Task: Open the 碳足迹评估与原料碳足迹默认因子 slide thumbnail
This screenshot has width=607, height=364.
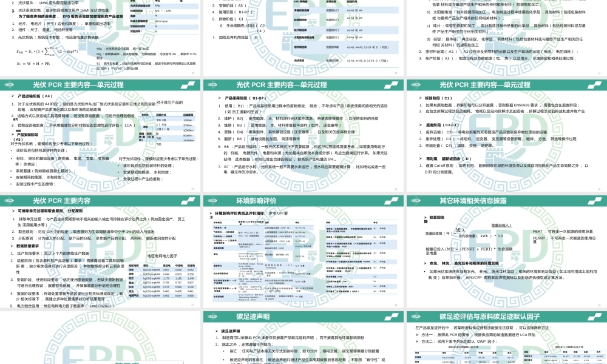Action: [x=507, y=337]
